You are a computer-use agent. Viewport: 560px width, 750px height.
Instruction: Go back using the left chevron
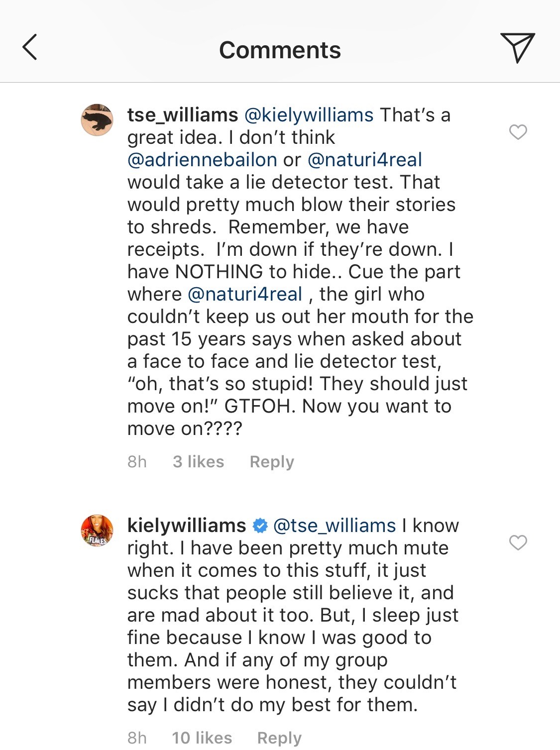pyautogui.click(x=30, y=47)
